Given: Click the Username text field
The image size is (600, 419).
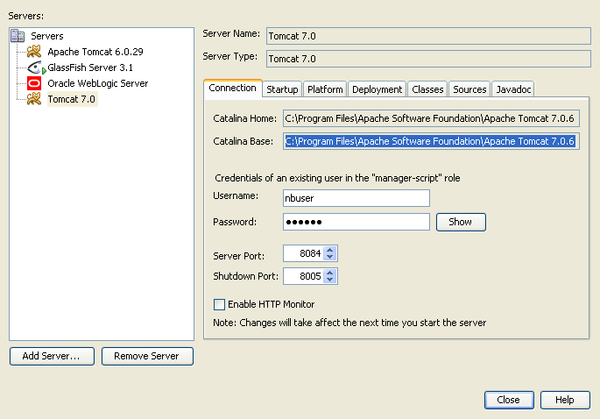Looking at the screenshot, I should [356, 198].
